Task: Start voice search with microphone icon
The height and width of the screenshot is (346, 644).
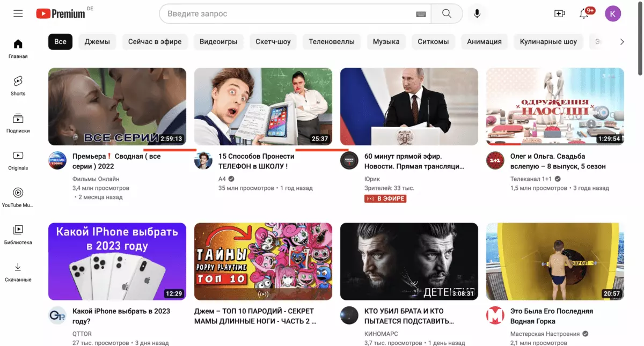Action: coord(477,14)
